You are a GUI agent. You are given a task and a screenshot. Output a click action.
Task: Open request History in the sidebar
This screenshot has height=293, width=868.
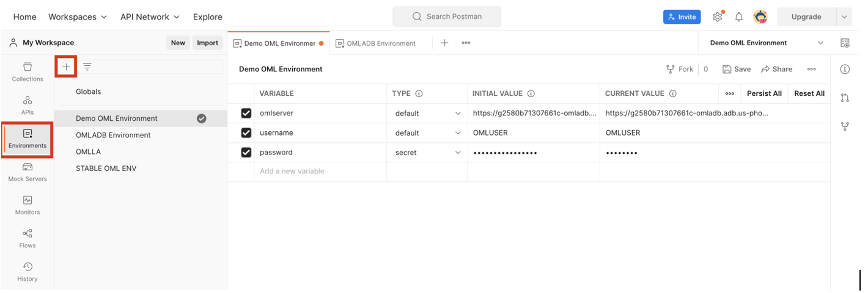point(28,272)
